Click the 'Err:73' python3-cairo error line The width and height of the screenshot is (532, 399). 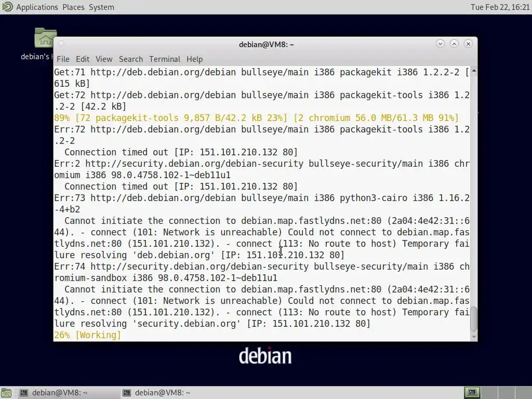262,198
